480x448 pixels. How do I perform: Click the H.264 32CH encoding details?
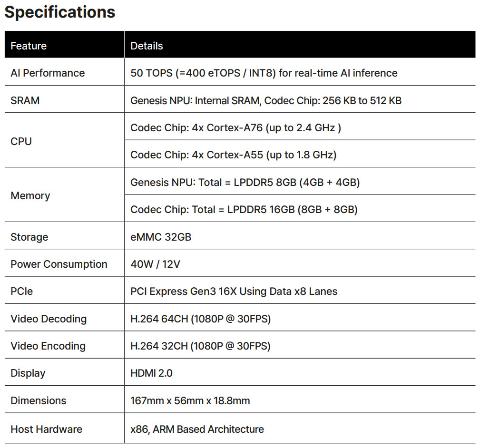point(200,346)
